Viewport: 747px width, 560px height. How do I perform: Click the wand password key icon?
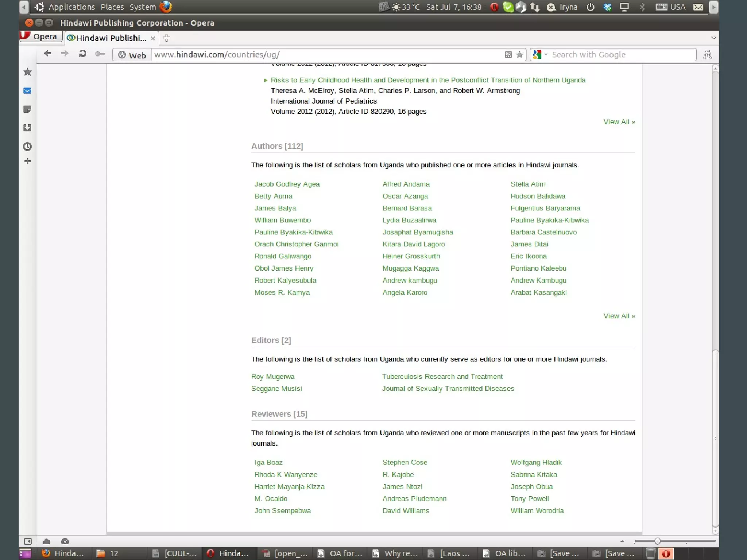click(x=100, y=54)
